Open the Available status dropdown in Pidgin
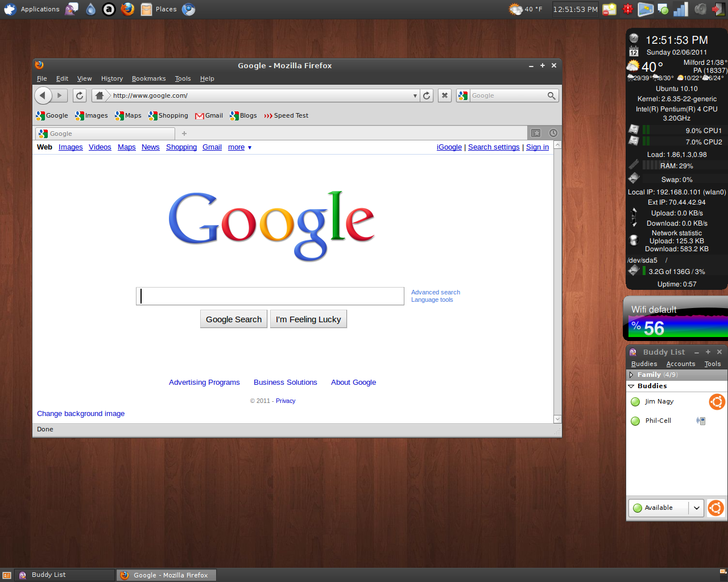The width and height of the screenshot is (728, 582). click(x=667, y=508)
